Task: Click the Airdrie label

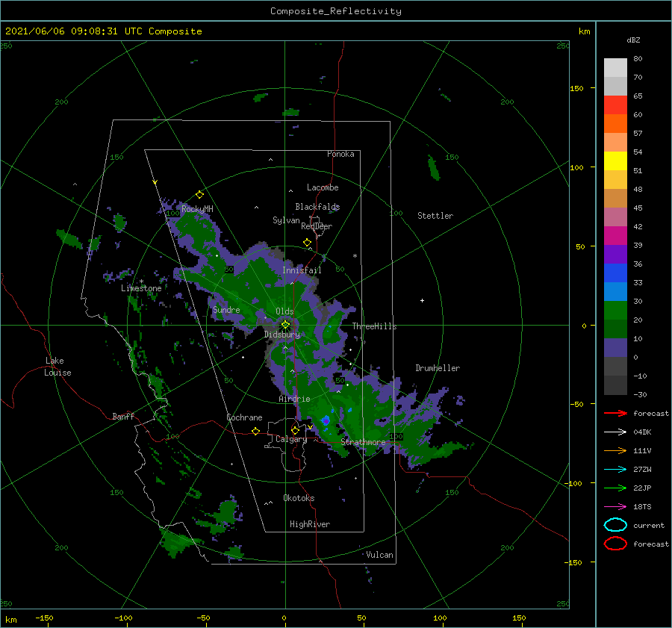Action: click(x=294, y=399)
